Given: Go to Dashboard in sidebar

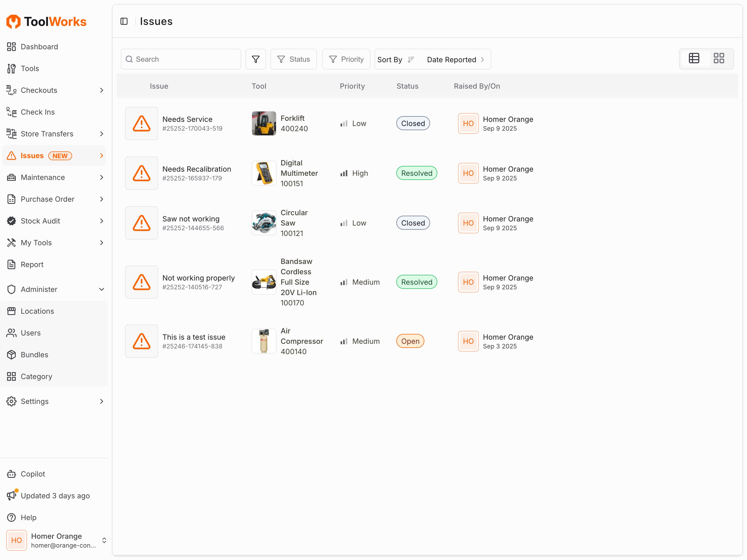Looking at the screenshot, I should coord(39,47).
